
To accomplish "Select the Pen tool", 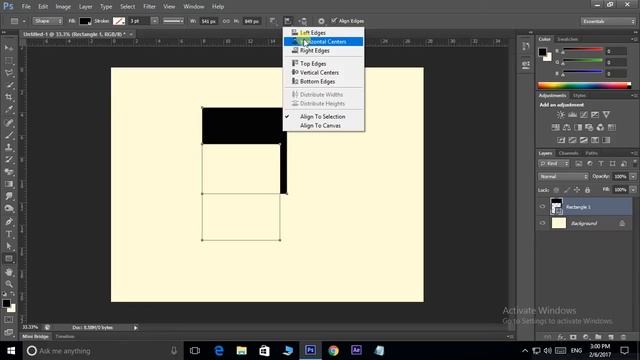I will pyautogui.click(x=9, y=222).
